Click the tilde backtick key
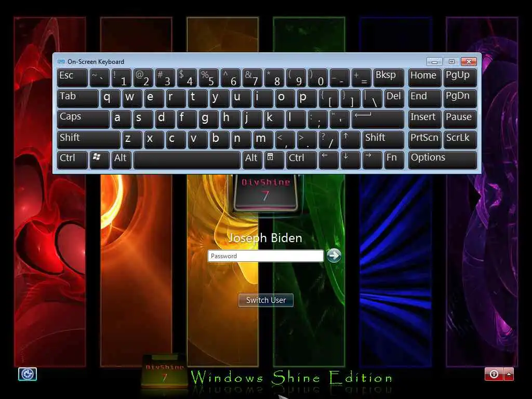Viewport: 532px width, 399px height. tap(99, 78)
